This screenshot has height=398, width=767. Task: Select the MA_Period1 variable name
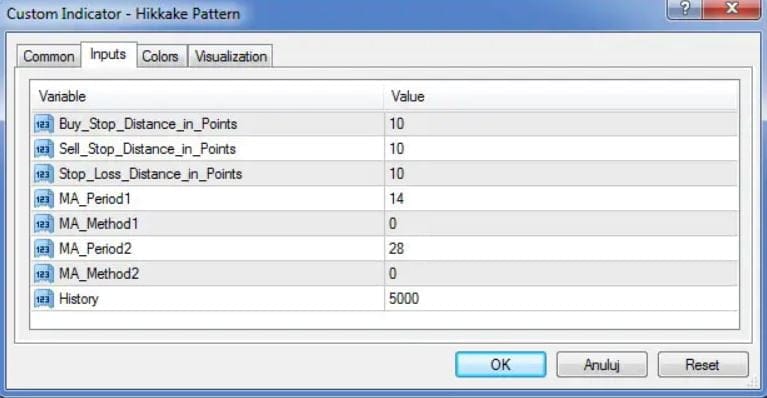coord(95,199)
